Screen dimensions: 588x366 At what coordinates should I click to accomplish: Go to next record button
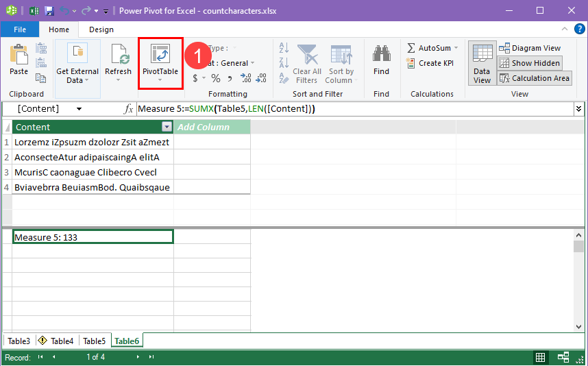[138, 357]
